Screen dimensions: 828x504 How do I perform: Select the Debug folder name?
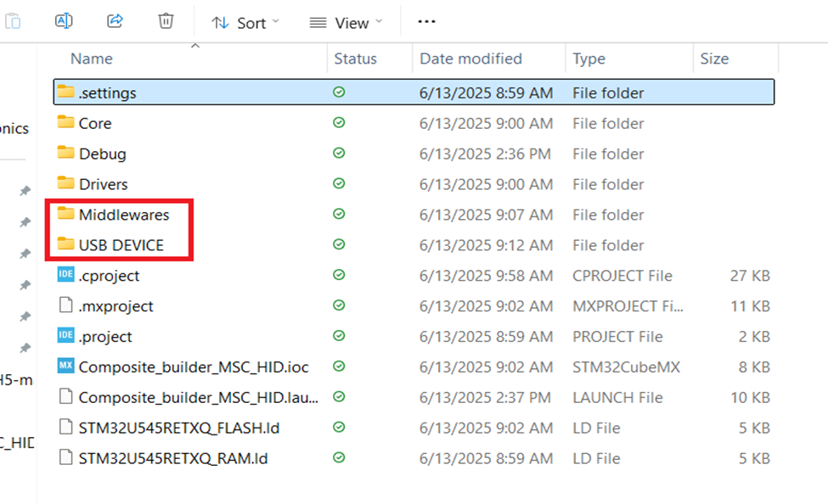103,154
